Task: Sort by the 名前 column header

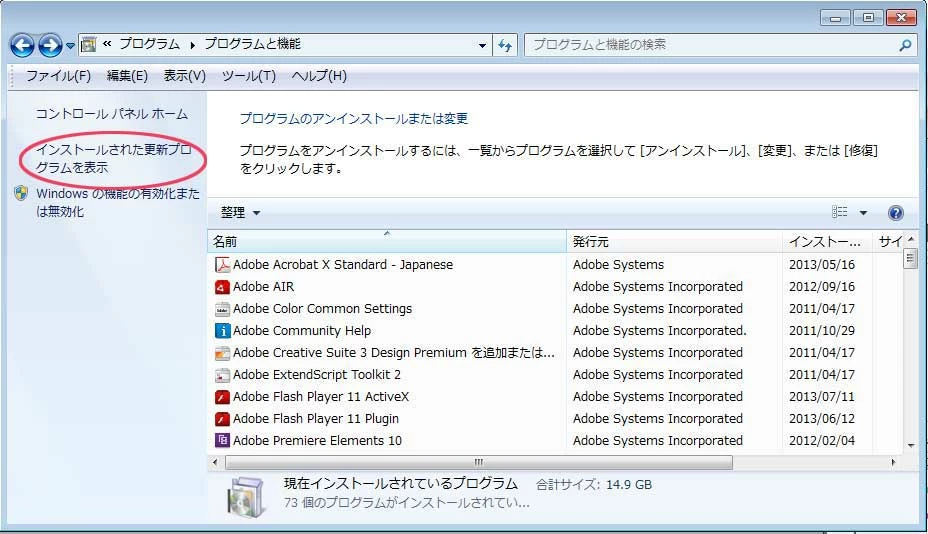Action: (387, 242)
